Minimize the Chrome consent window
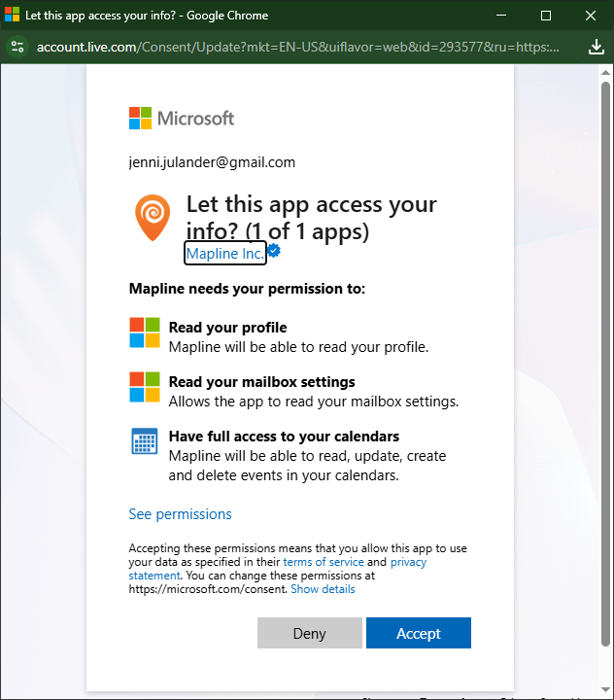This screenshot has height=700, width=614. click(x=502, y=16)
